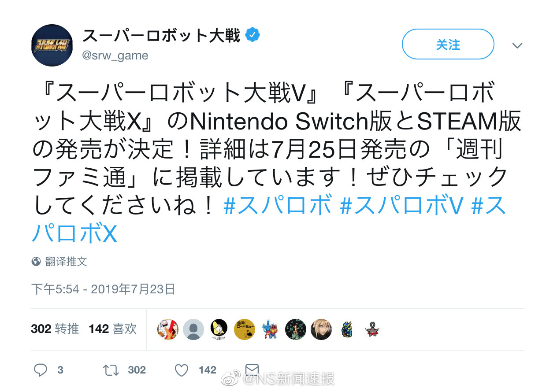Viewport: 557px width, 392px height.
Task: Click the globe icon beside 翻译推文
Action: [36, 262]
